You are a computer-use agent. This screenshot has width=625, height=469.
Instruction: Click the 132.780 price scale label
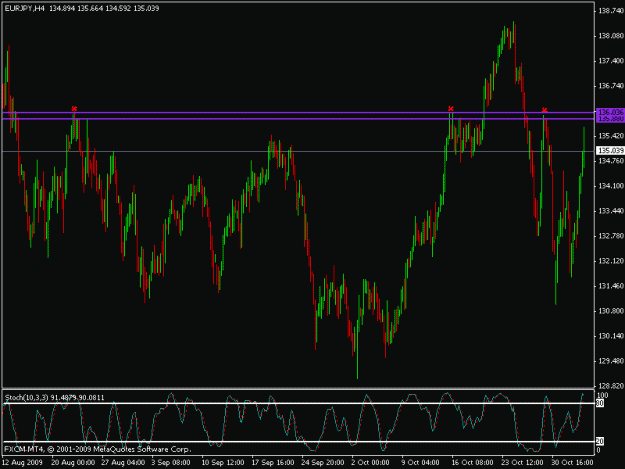[x=611, y=236]
